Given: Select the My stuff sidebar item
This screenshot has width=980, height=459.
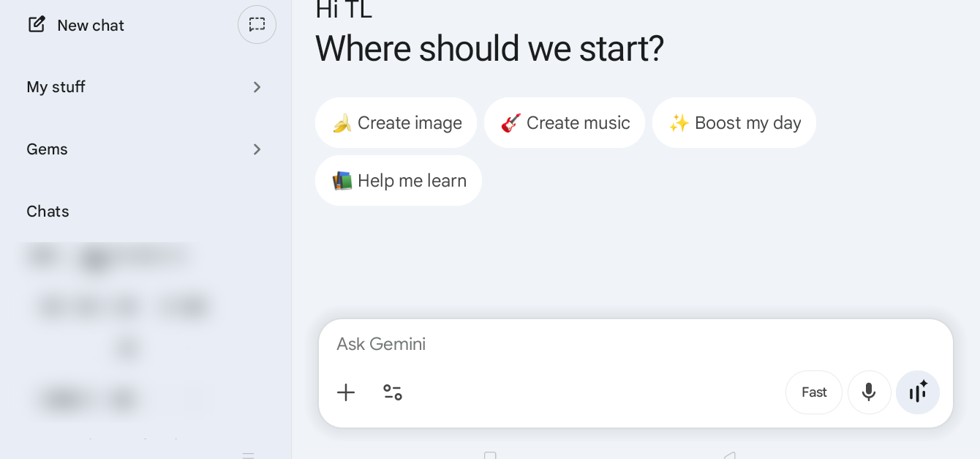Looking at the screenshot, I should [56, 87].
